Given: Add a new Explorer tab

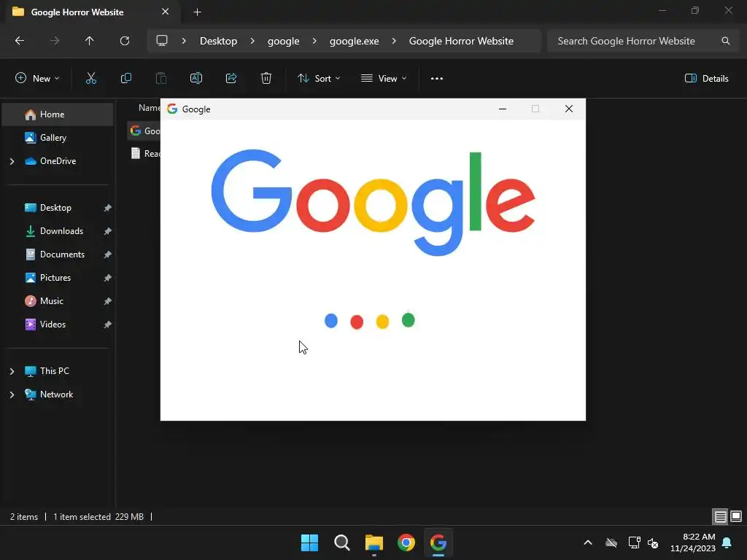Looking at the screenshot, I should pos(197,12).
